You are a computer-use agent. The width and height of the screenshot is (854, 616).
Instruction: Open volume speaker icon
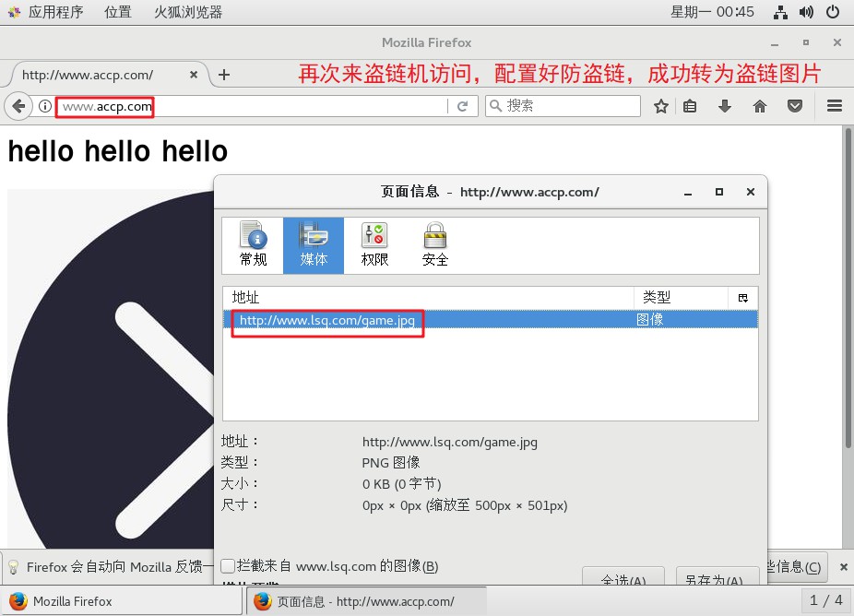(x=806, y=12)
